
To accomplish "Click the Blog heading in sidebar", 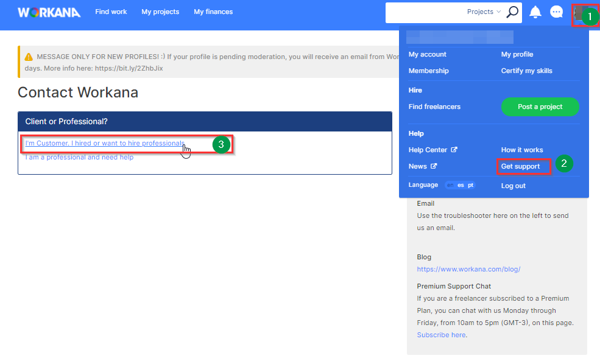I will (424, 257).
